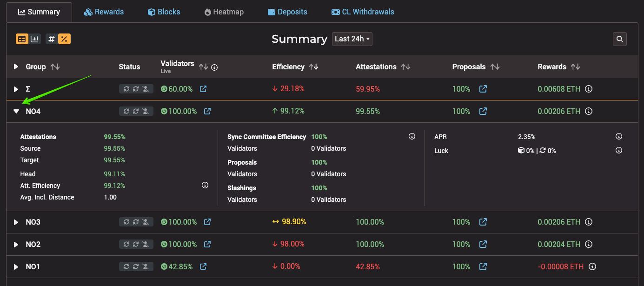Click the Head value 99.11%
The height and width of the screenshot is (286, 644).
click(114, 174)
